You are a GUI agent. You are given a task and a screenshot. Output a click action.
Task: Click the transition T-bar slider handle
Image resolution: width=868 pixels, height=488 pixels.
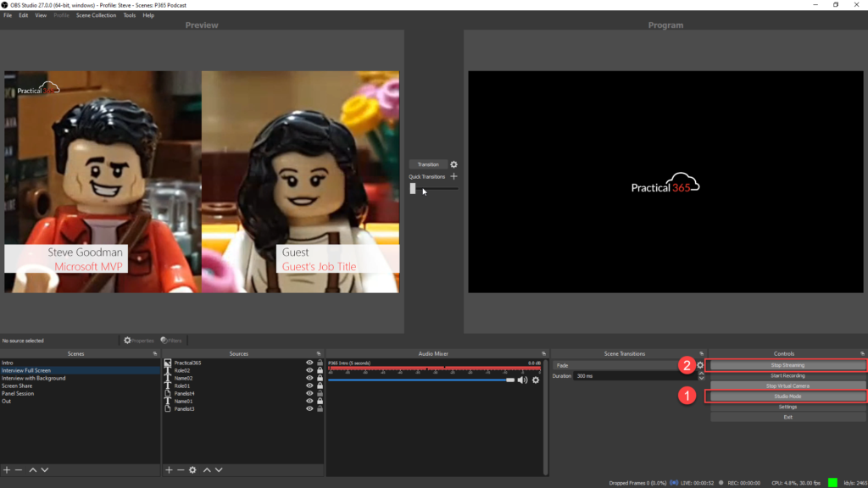tap(413, 189)
